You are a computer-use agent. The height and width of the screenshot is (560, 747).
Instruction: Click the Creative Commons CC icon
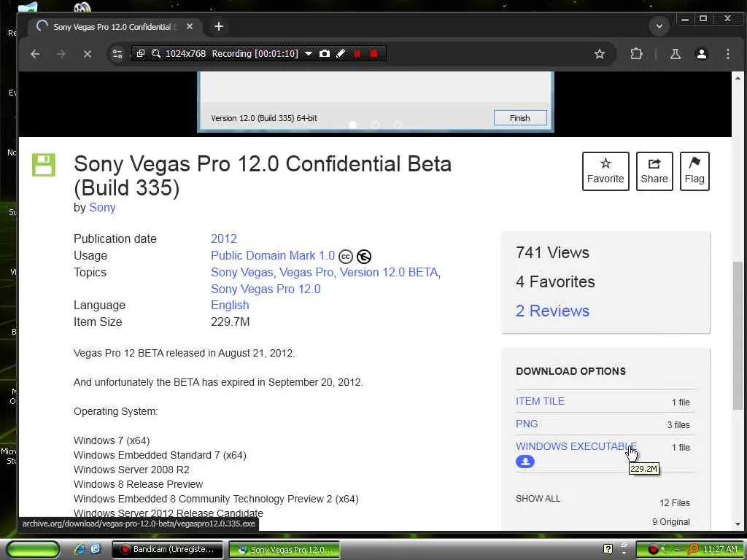(345, 257)
